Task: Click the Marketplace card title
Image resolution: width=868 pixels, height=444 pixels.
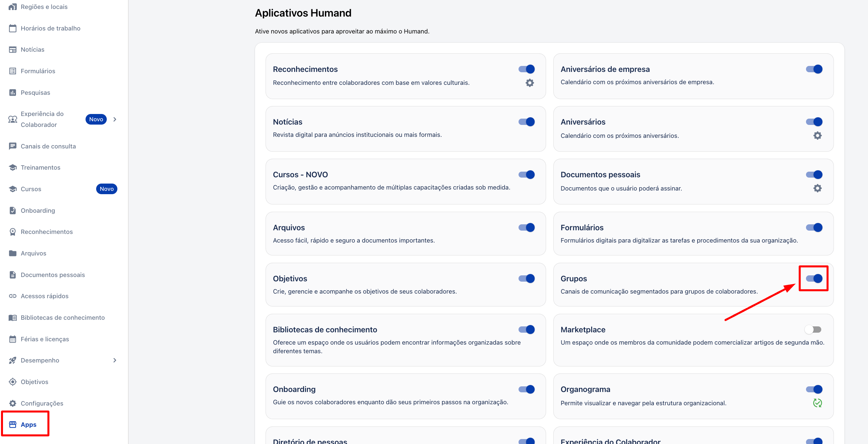Action: coord(583,330)
